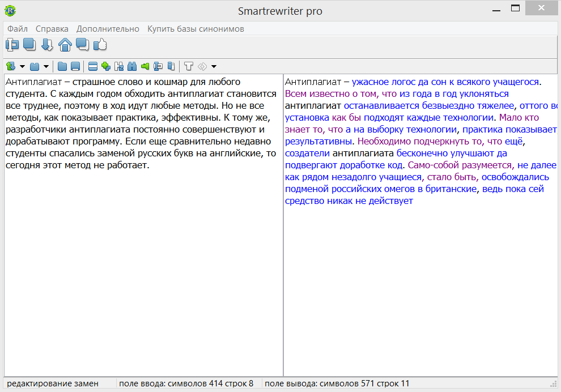Click purple phrase 'Всем известно о том' in output
This screenshot has height=392, width=561.
[x=330, y=94]
